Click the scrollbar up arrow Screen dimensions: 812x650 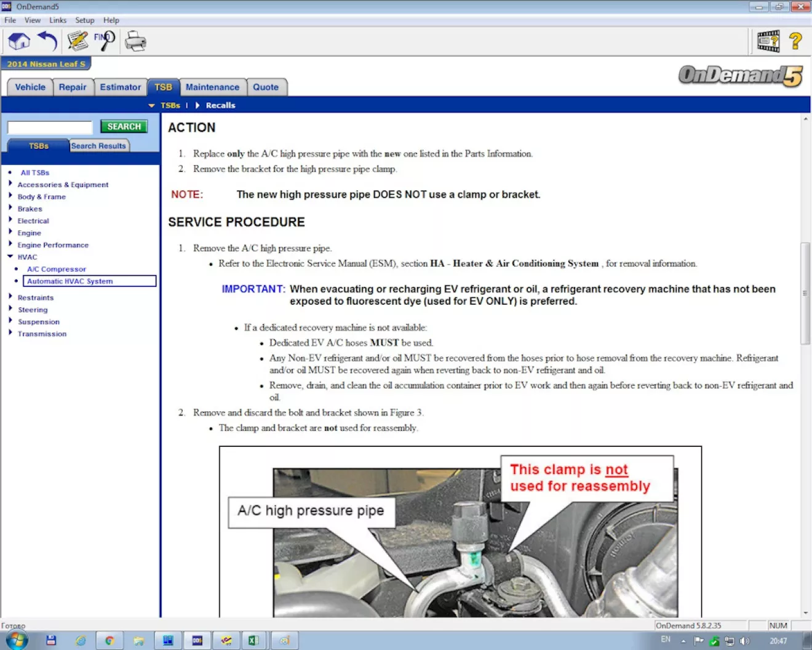(x=805, y=119)
